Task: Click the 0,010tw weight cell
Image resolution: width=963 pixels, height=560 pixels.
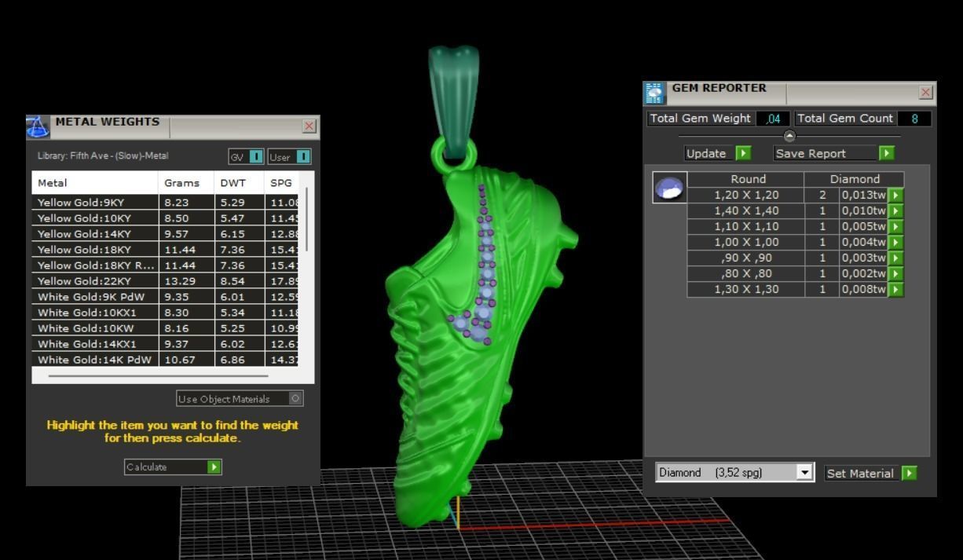Action: (x=863, y=211)
